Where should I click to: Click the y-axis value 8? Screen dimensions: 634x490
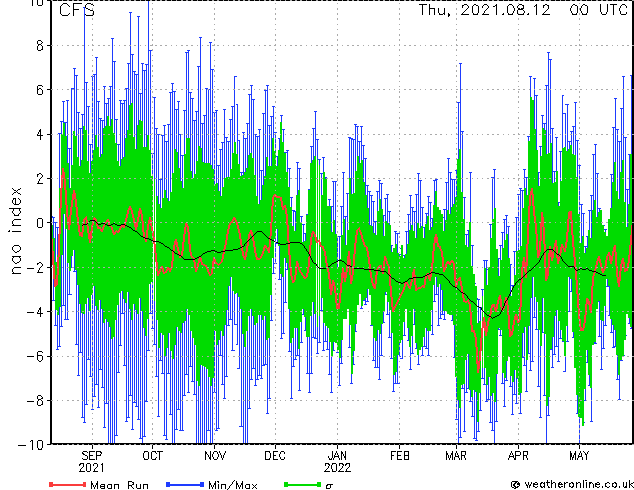point(40,46)
